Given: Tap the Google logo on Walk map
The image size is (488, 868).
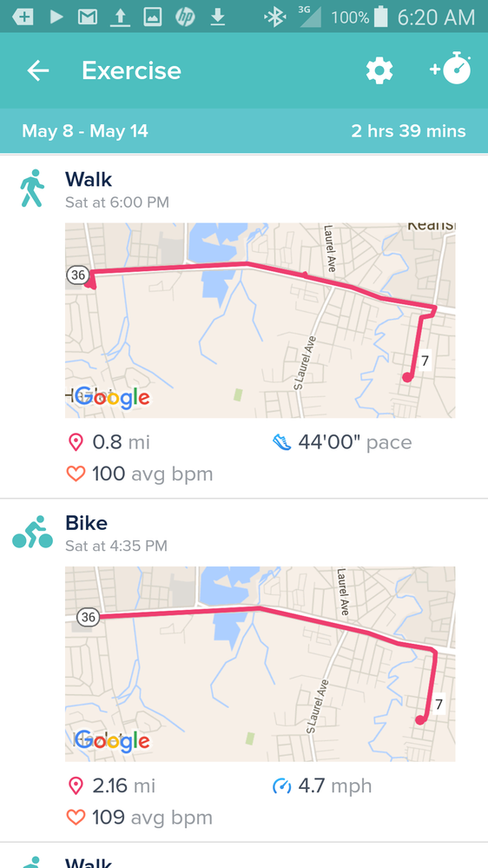Looking at the screenshot, I should pyautogui.click(x=112, y=397).
